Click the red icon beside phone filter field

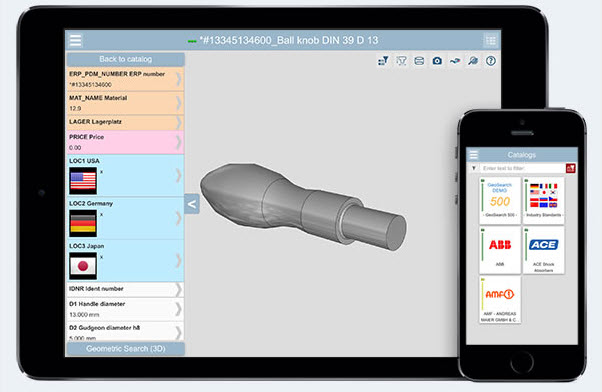click(x=571, y=168)
